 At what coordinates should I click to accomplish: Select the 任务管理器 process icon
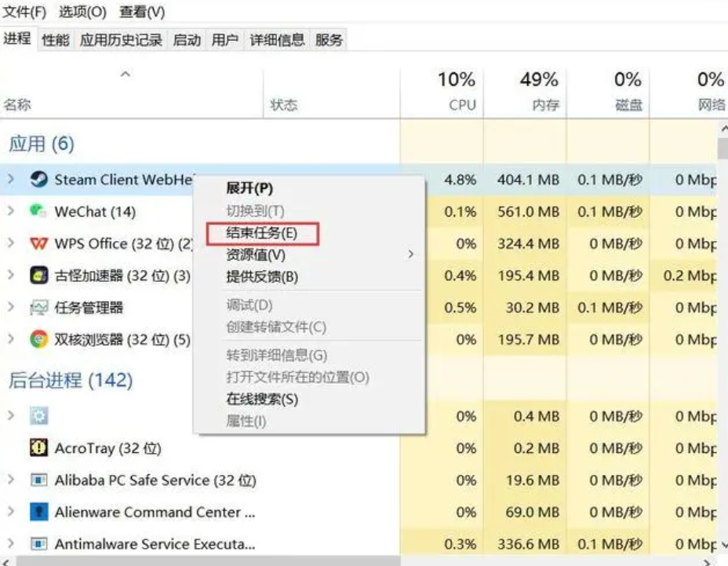click(39, 307)
